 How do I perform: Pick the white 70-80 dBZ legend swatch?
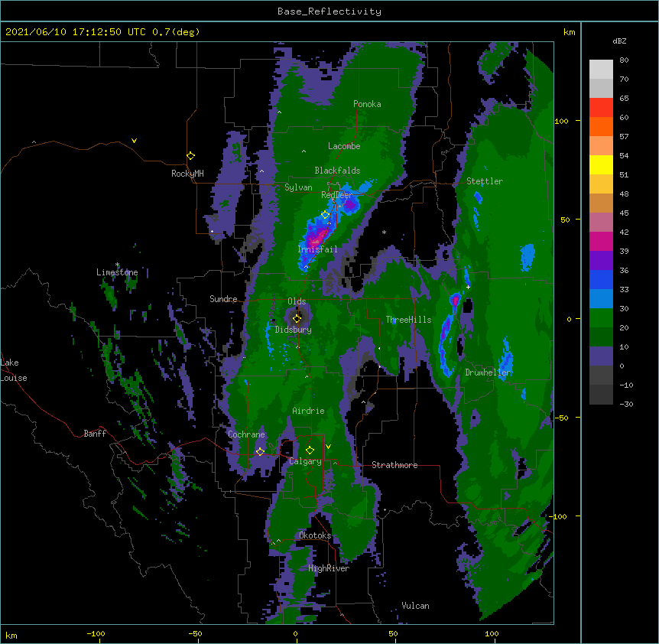(x=601, y=70)
